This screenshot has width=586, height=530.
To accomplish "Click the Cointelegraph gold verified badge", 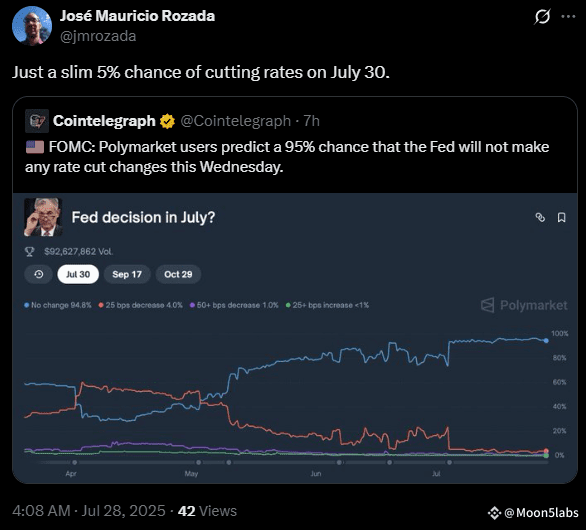I will 167,121.
